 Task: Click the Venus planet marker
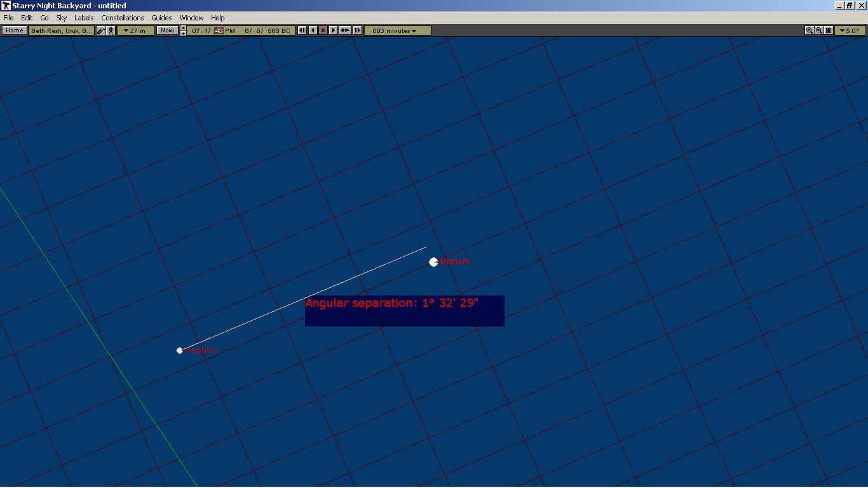(433, 262)
